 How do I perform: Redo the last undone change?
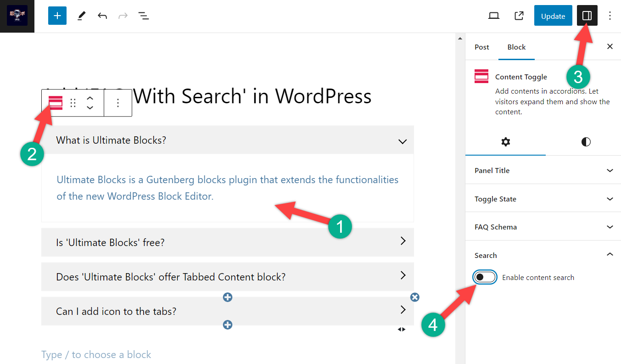(x=123, y=16)
